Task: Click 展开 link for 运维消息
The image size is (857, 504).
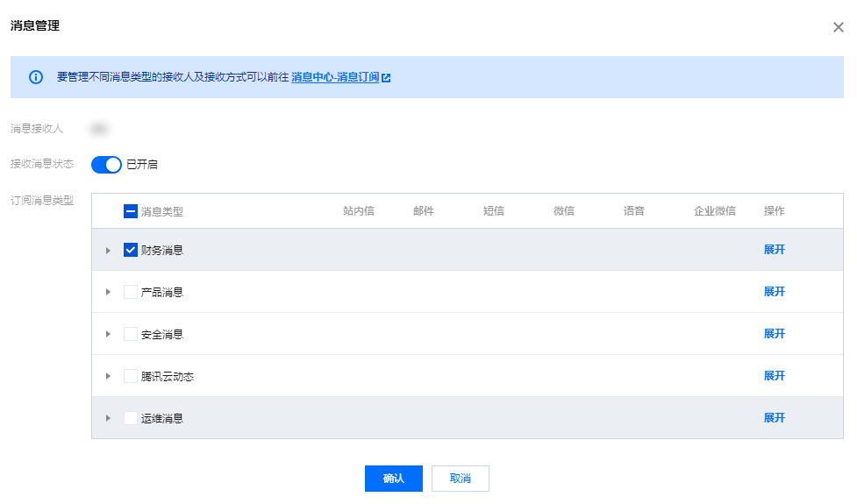Action: coord(774,418)
